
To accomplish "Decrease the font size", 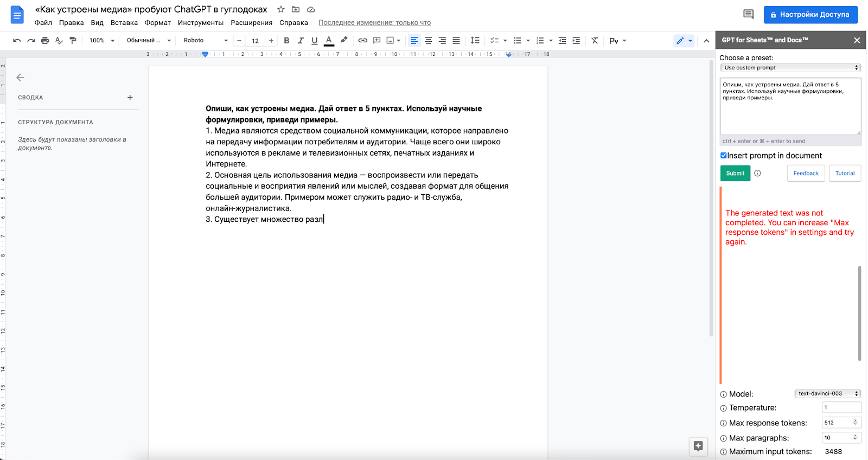I will click(x=239, y=41).
